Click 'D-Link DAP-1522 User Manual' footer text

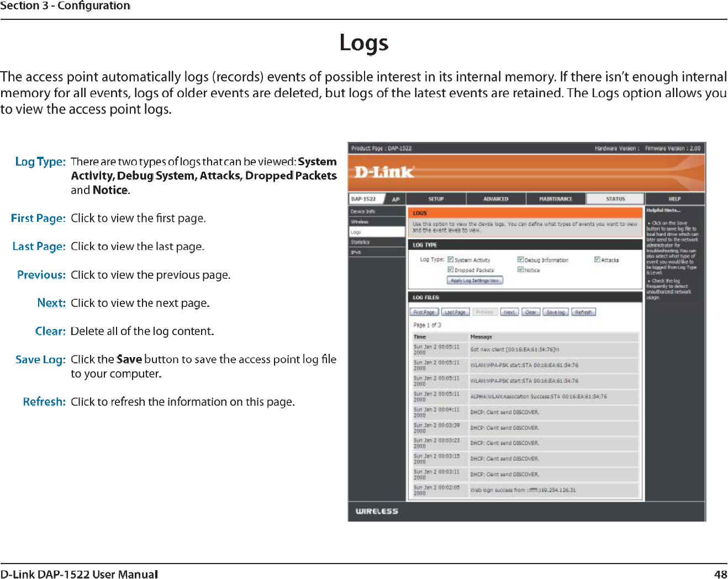[79, 574]
